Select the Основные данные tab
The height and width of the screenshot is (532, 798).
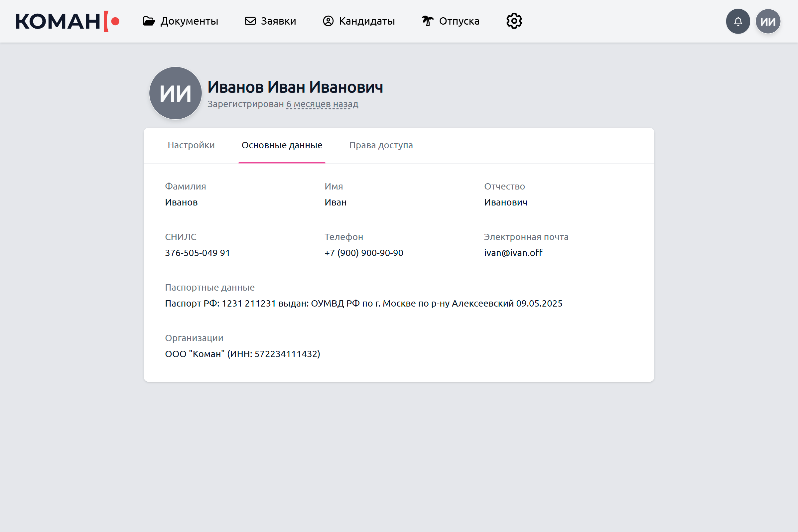click(x=282, y=145)
